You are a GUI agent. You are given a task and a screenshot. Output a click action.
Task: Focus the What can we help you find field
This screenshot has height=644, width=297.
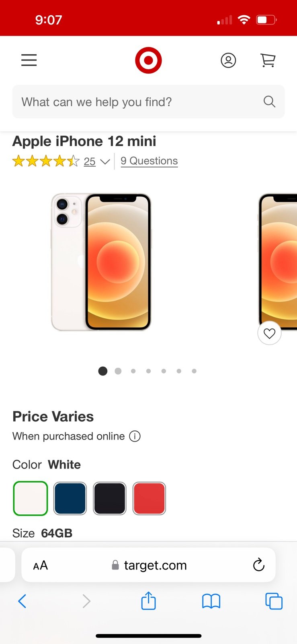(148, 102)
